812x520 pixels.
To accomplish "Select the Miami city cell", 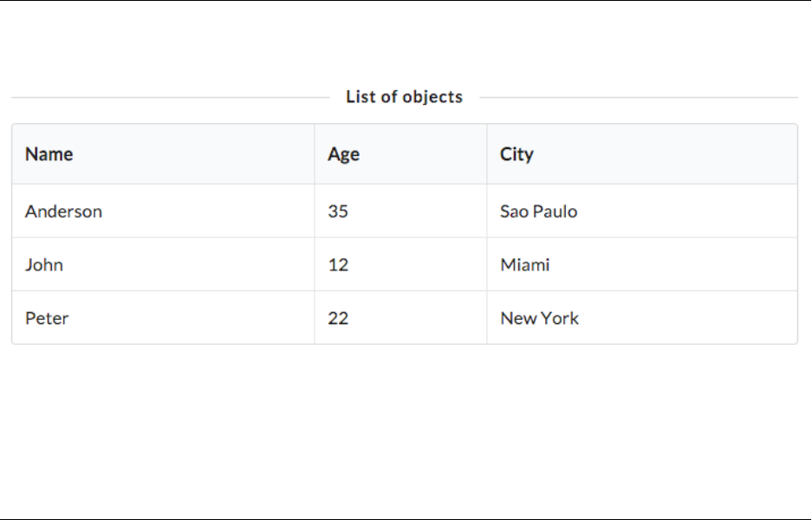I will [x=524, y=265].
